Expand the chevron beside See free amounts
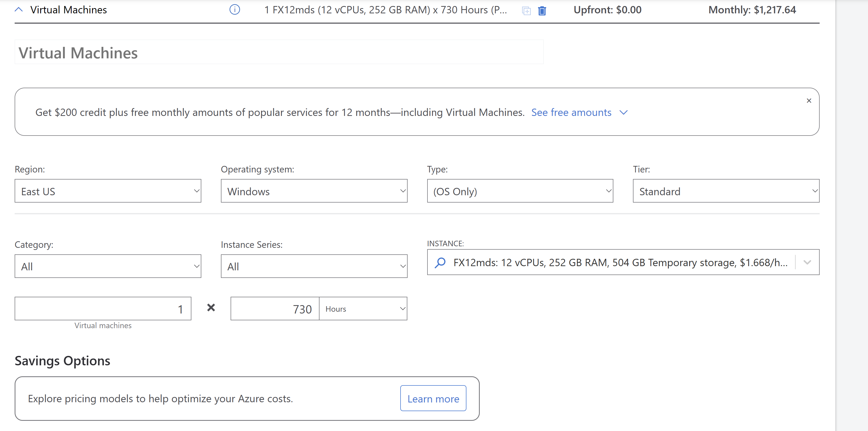Image resolution: width=868 pixels, height=431 pixels. tap(623, 112)
